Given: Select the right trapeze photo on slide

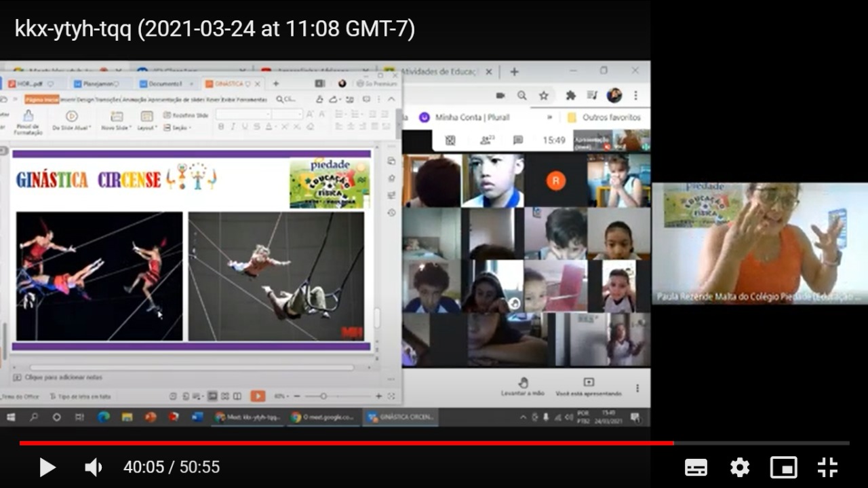Looking at the screenshot, I should coord(276,276).
